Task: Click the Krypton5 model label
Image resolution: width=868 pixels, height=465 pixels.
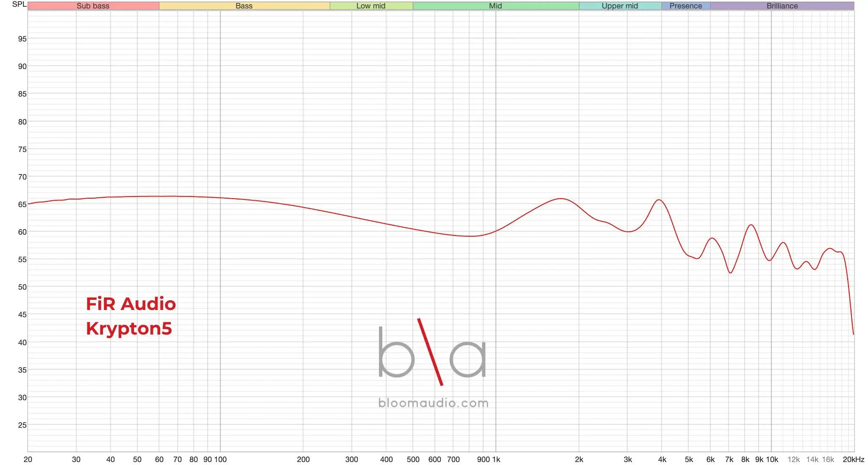Action: [129, 328]
